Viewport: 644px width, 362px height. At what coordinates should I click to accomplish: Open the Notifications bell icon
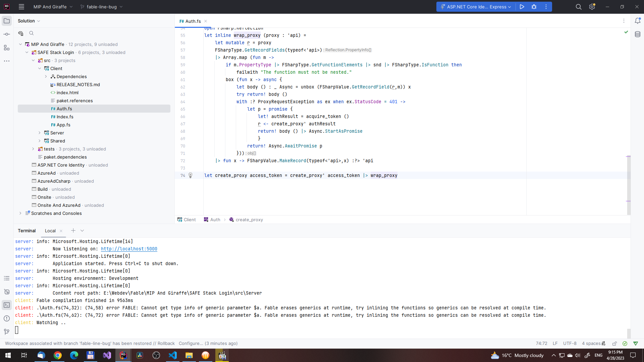pos(638,21)
